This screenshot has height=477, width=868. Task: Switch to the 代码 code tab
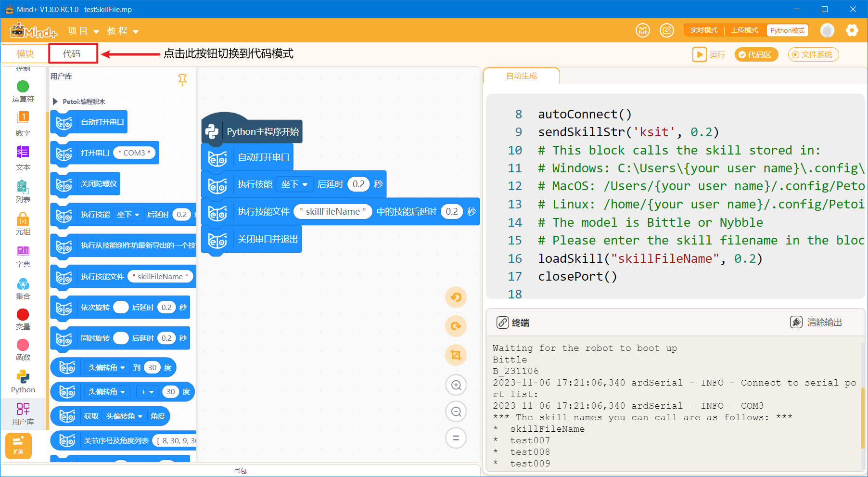click(x=73, y=53)
